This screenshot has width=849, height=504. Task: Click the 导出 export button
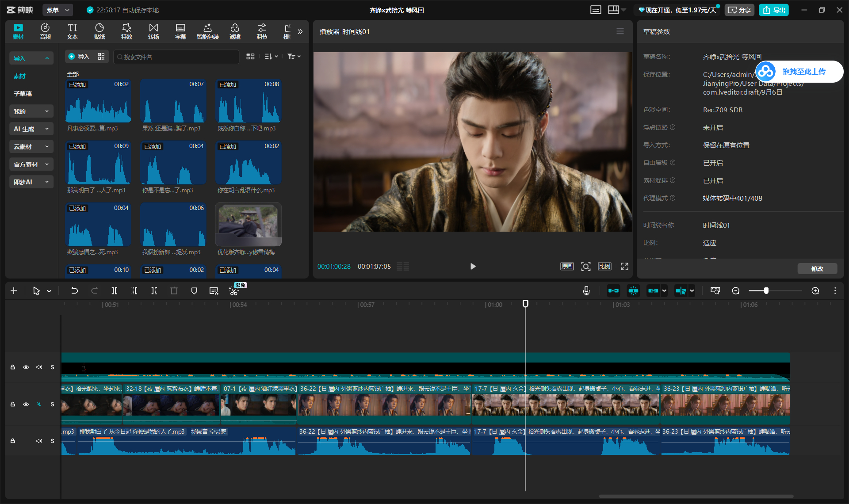pos(774,10)
